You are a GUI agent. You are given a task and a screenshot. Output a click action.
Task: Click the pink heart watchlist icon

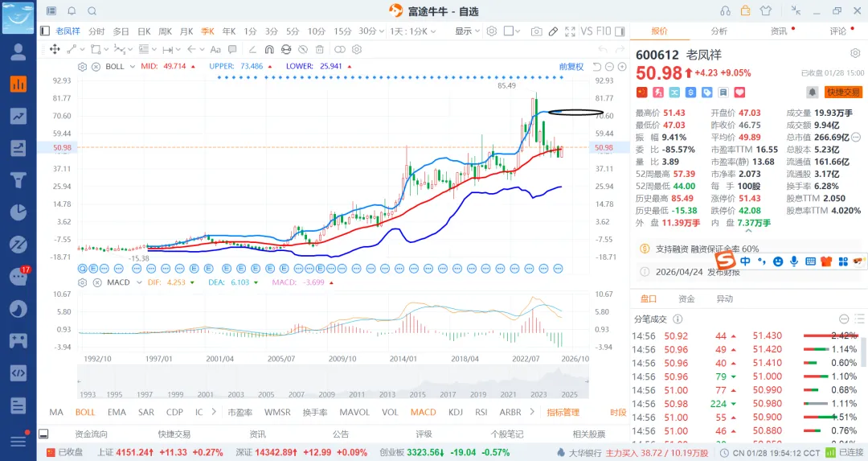[739, 93]
